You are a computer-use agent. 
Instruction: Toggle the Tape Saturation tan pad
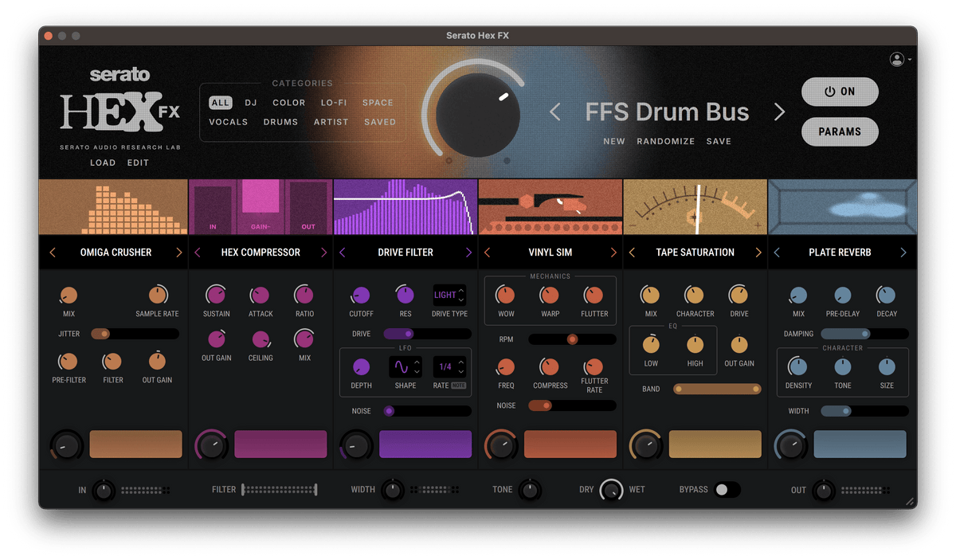click(715, 444)
